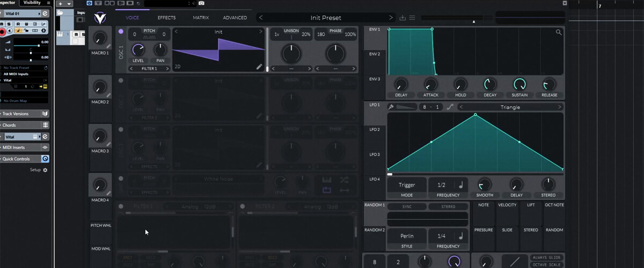The height and width of the screenshot is (268, 644).
Task: Click the edit instrument icon next to Vital 01
Action: coord(45,13)
